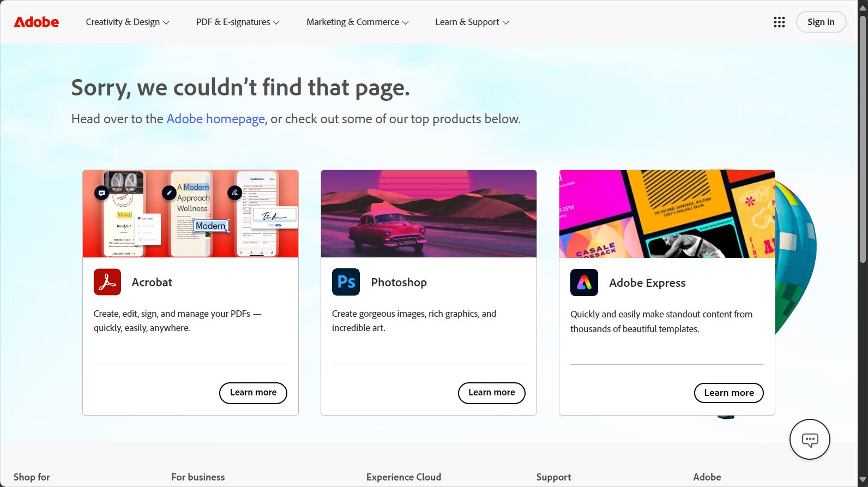
Task: Click Learn more for Photoshop
Action: [x=491, y=393]
